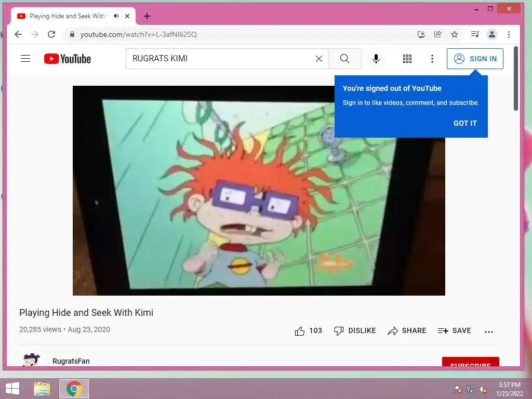
Task: Open the Chrome profile avatar
Action: [x=491, y=34]
